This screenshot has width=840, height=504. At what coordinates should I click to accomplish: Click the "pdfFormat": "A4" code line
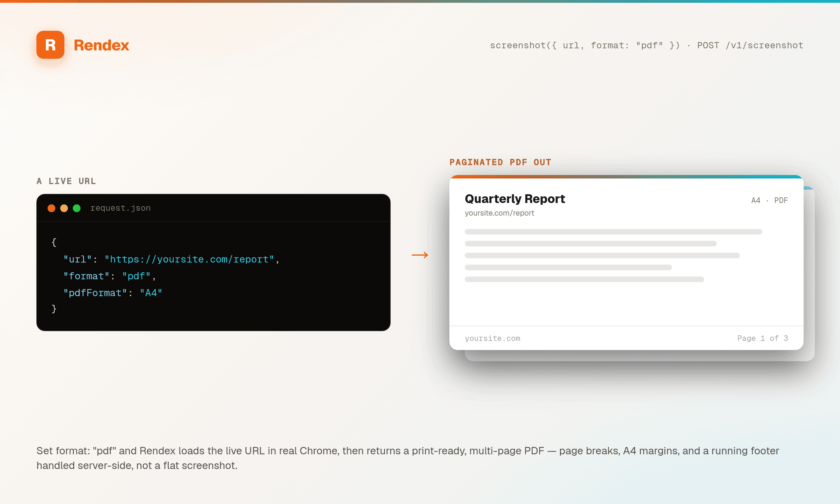click(x=113, y=293)
